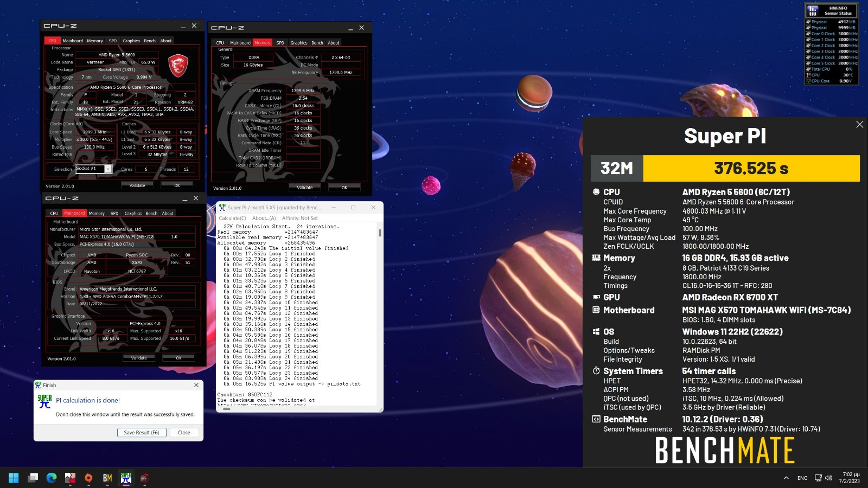Click 'Windows 11 22H2 (22622)' OS text

click(x=732, y=332)
